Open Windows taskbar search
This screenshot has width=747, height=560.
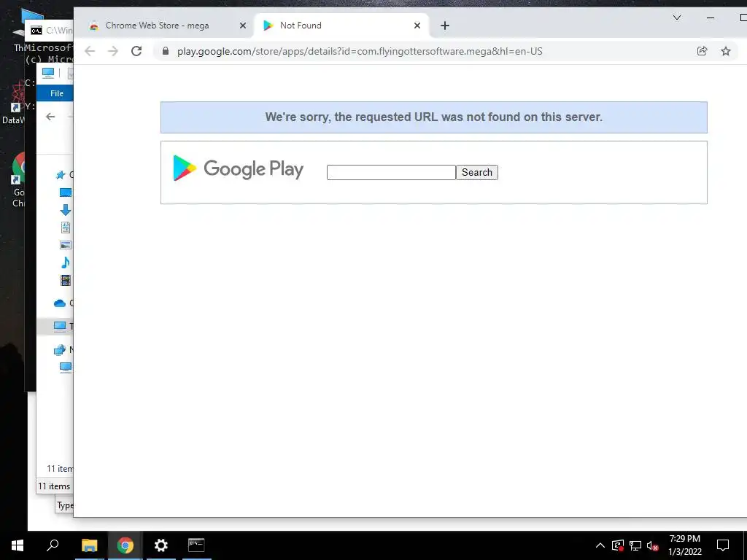click(x=53, y=545)
